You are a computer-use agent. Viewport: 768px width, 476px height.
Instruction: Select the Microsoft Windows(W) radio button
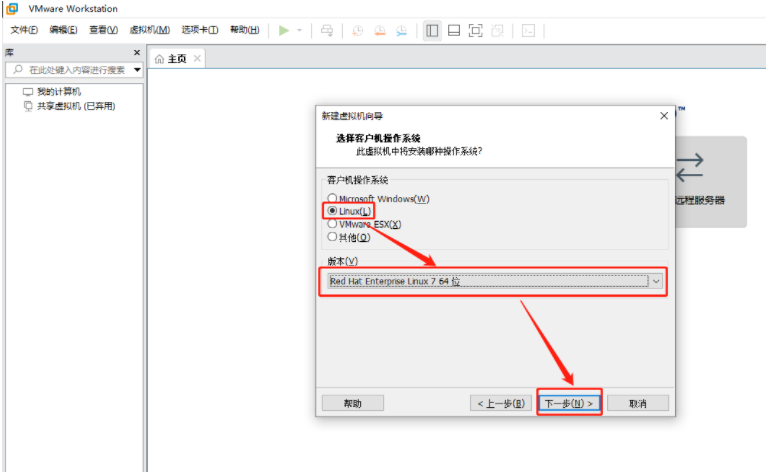pyautogui.click(x=332, y=198)
